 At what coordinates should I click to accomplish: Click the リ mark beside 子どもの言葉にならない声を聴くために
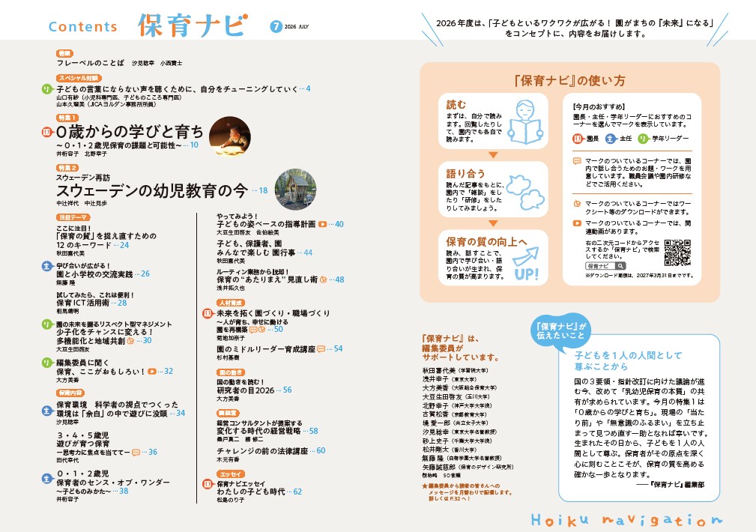[46, 88]
